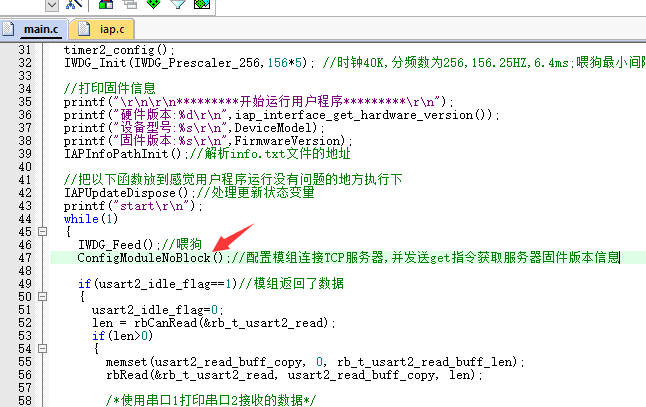This screenshot has height=407, width=646.
Task: Click line number 32 in the gutter
Action: point(25,63)
